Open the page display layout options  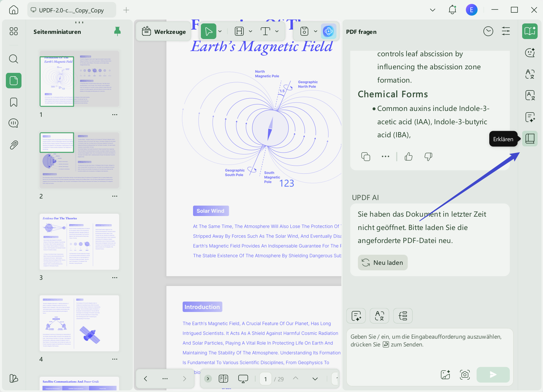point(224,379)
